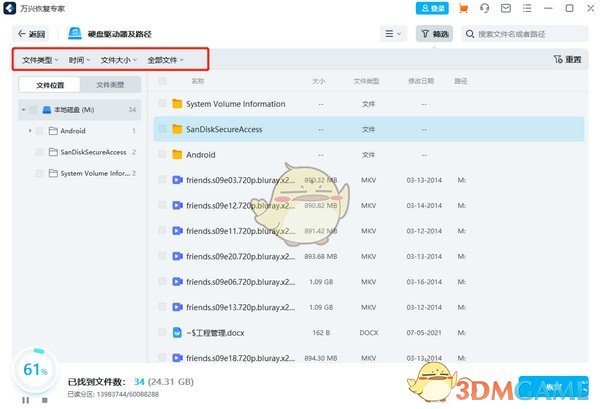Check SanDiskSecureAccess tree checkbox
This screenshot has width=600, height=409.
coord(39,152)
